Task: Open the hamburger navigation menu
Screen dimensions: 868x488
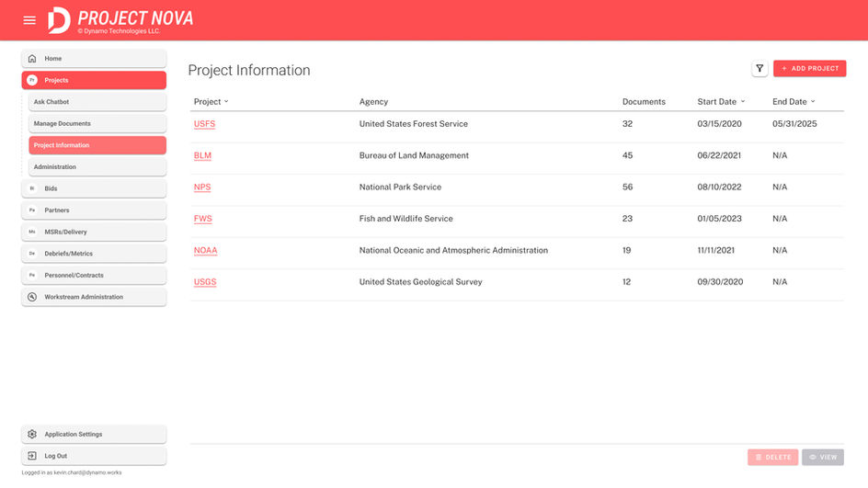Action: coord(29,20)
